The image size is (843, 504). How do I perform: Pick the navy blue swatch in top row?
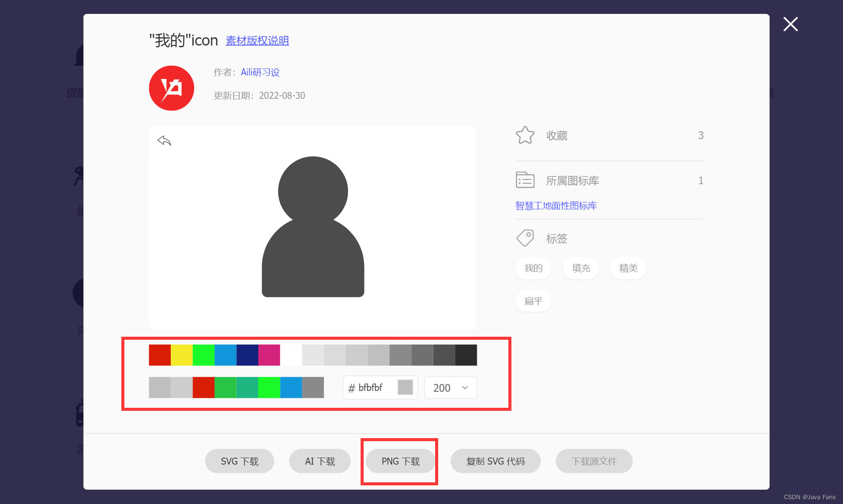(x=247, y=355)
